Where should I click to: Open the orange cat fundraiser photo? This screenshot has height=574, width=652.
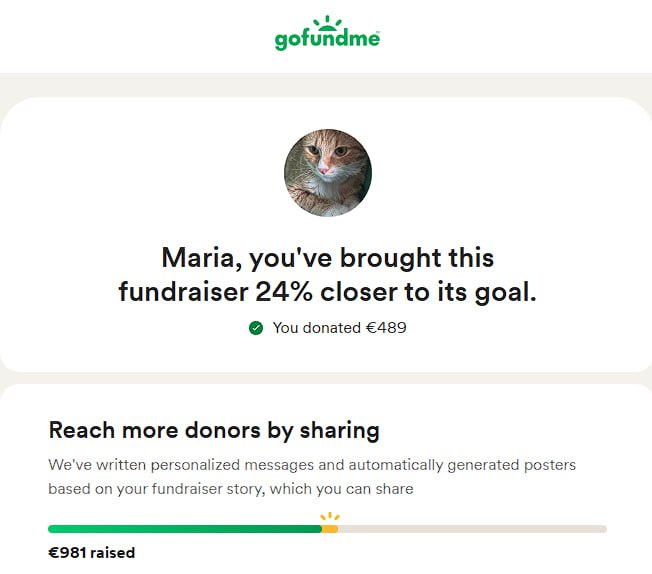(328, 172)
